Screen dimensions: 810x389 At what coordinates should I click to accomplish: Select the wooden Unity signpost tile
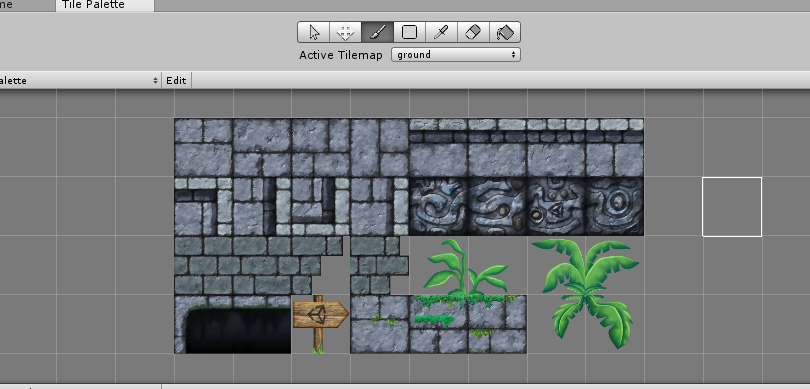pyautogui.click(x=320, y=324)
